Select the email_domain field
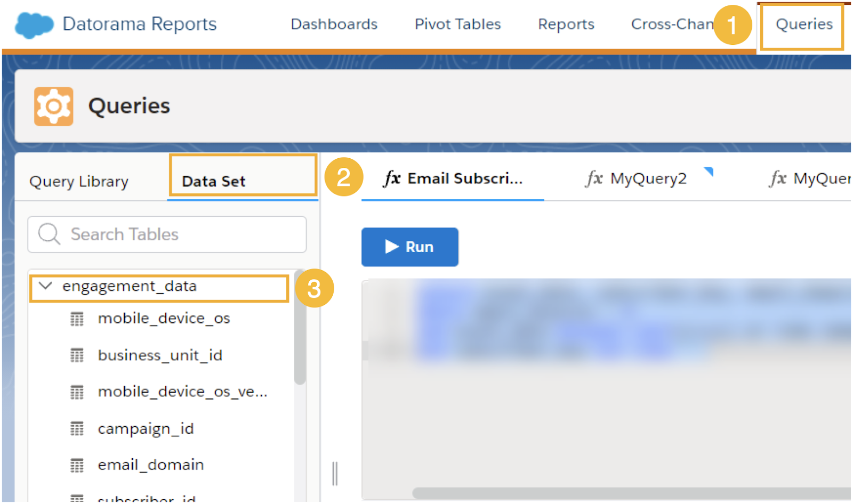Screen dimensions: 853x504 coord(151,465)
